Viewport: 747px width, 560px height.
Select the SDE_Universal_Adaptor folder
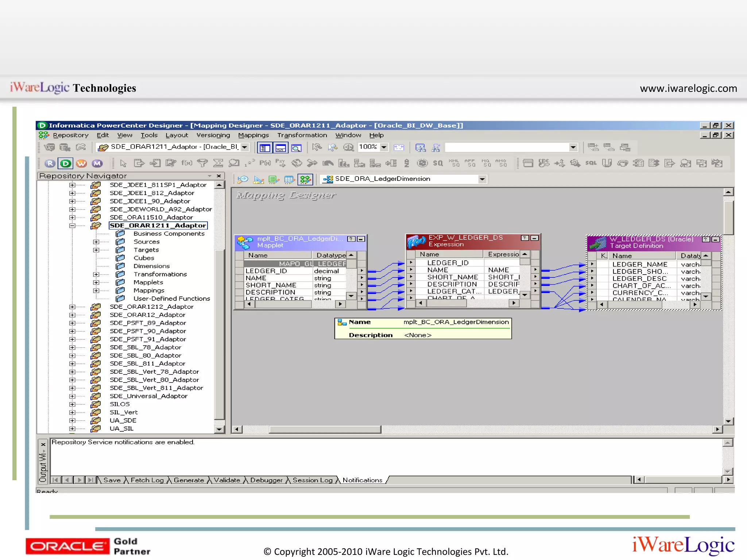(148, 396)
